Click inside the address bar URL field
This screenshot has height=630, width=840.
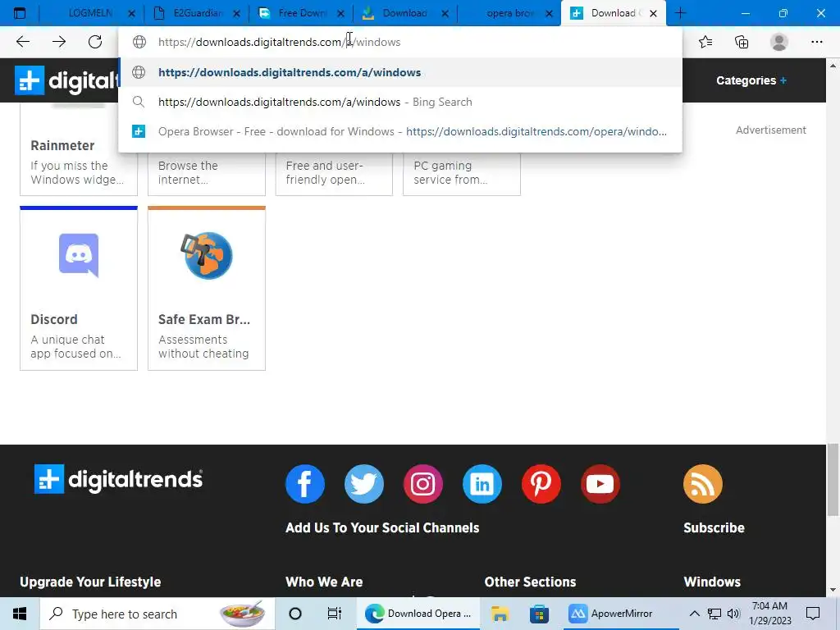tap(400, 42)
